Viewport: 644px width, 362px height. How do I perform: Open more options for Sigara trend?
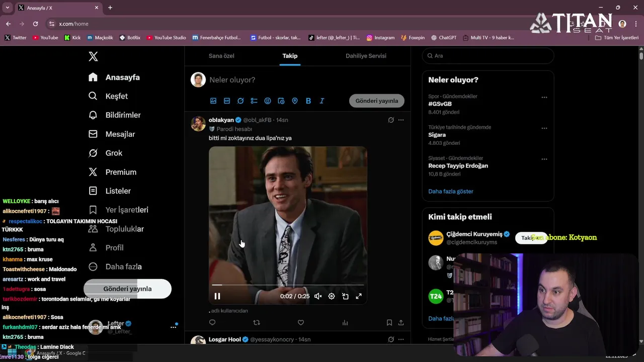(x=544, y=128)
